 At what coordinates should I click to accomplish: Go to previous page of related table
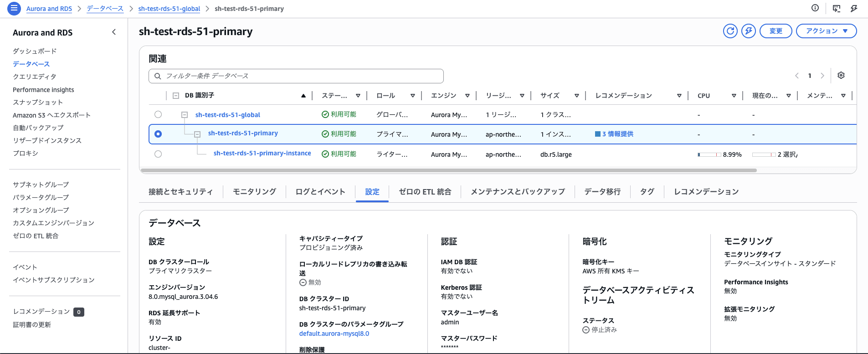coord(797,76)
